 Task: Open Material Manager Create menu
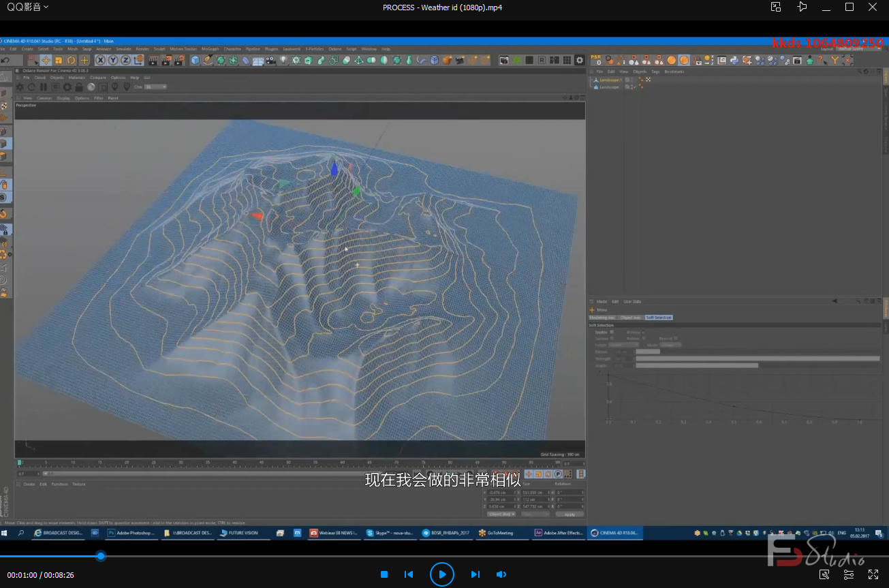[29, 484]
